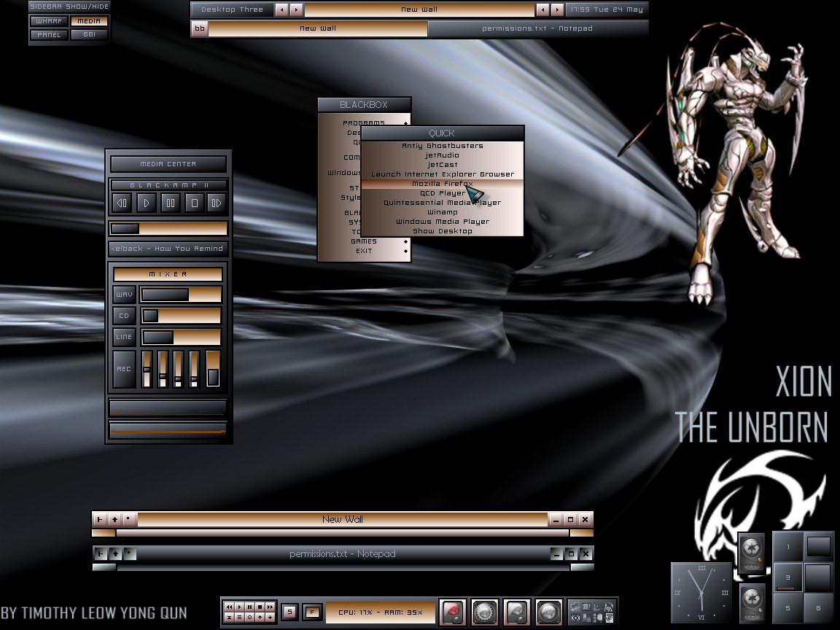
Task: Click the red gem wharf icon
Action: pos(454,612)
